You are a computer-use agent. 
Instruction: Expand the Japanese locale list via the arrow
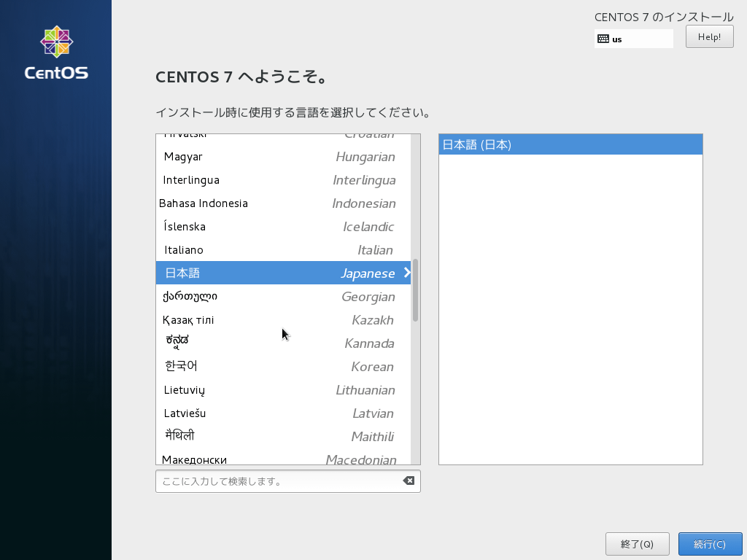click(406, 273)
